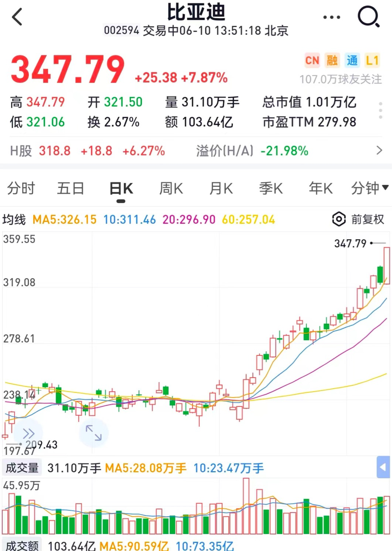The width and height of the screenshot is (392, 551).
Task: Select the 季K quarterly candlestick tab
Action: pos(271,188)
